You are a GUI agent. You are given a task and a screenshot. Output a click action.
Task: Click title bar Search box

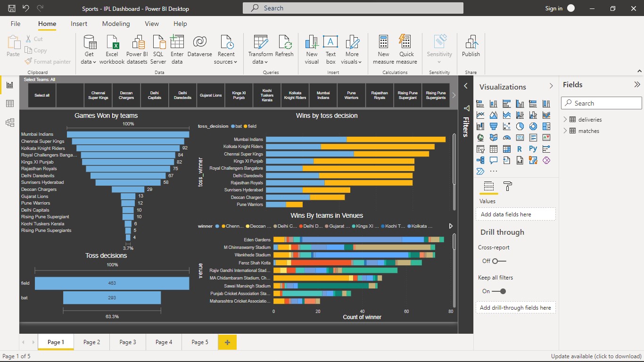click(353, 8)
